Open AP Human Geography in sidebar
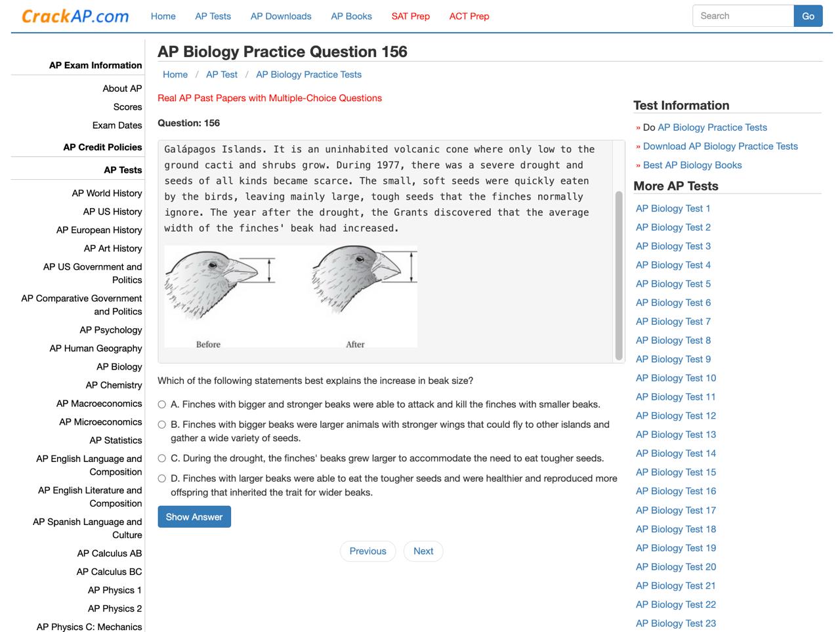 (96, 348)
